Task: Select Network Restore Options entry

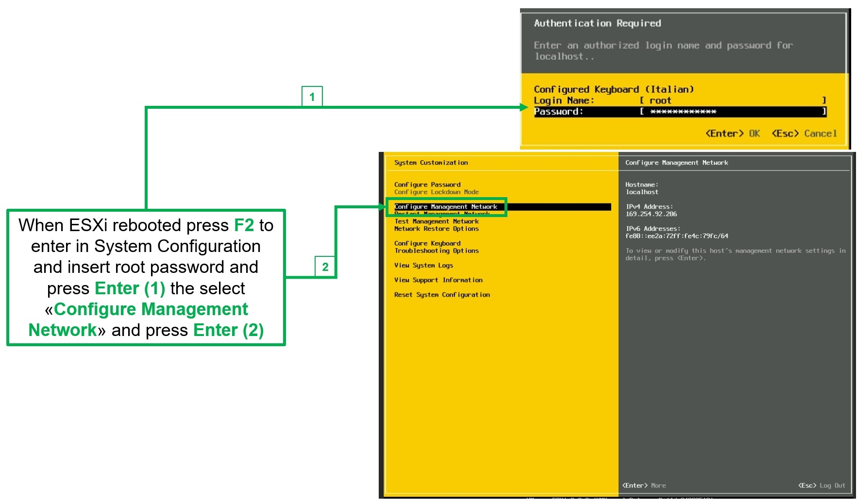Action: [x=437, y=229]
